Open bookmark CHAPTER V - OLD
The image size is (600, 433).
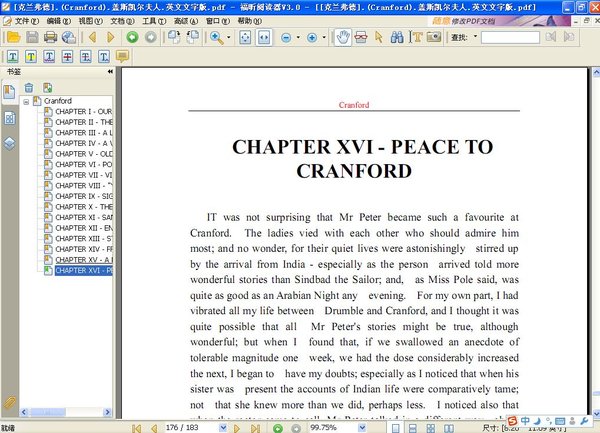(83, 154)
